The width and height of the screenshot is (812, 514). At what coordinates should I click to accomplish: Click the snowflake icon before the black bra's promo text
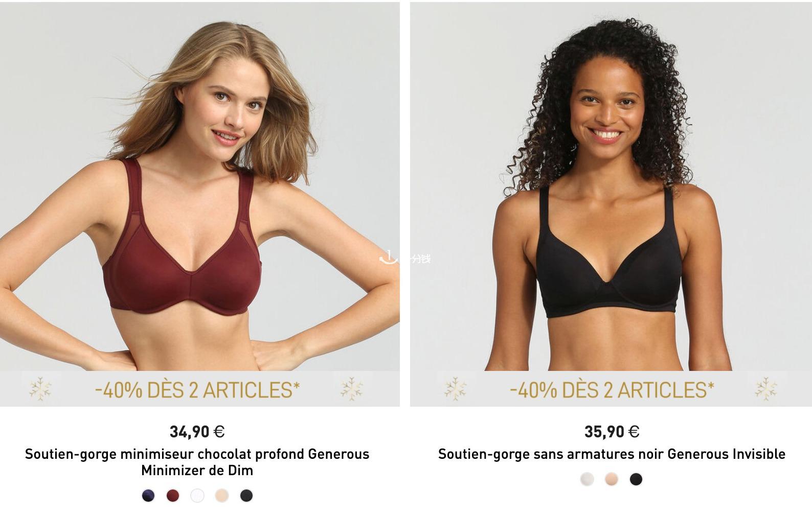pyautogui.click(x=455, y=389)
